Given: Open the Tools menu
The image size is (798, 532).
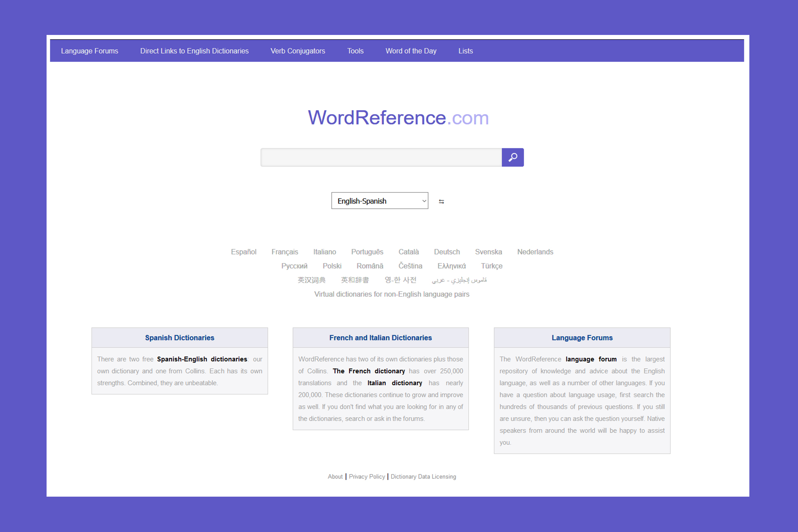Looking at the screenshot, I should pyautogui.click(x=355, y=51).
